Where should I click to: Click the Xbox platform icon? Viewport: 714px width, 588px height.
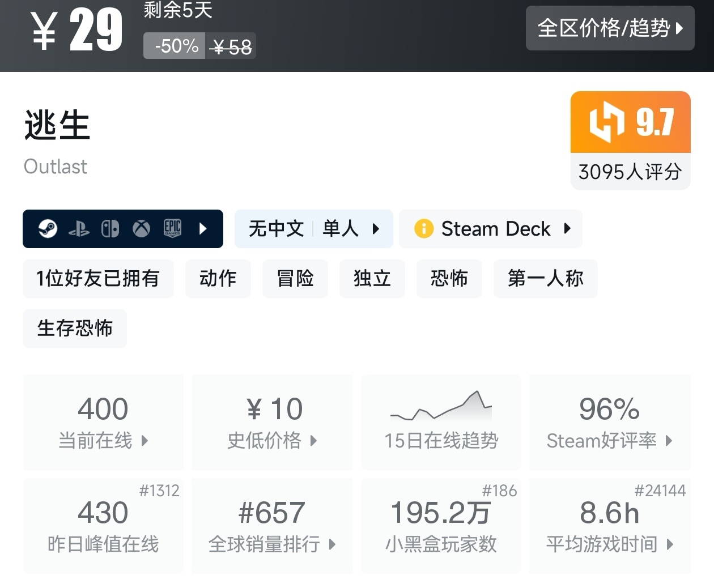(141, 229)
